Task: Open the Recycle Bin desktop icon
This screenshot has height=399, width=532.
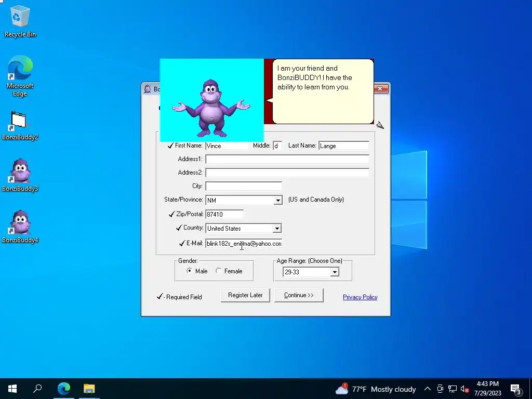Action: coord(20,22)
